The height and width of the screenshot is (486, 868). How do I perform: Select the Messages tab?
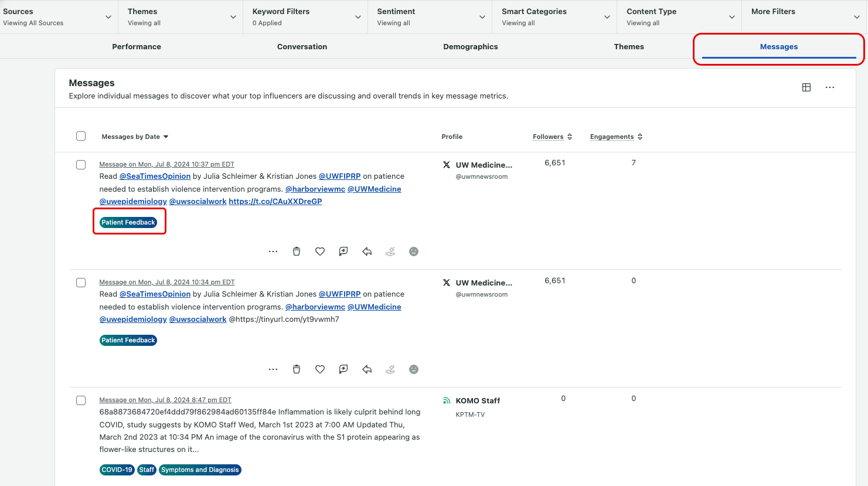pyautogui.click(x=779, y=47)
